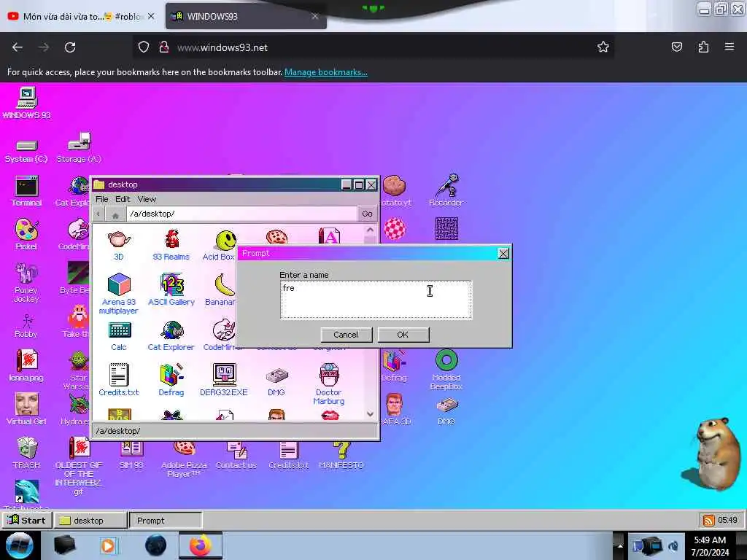The height and width of the screenshot is (560, 747).
Task: Open OLDEST GIF OF THE INTERWEBZ.gif icon
Action: coord(79,466)
